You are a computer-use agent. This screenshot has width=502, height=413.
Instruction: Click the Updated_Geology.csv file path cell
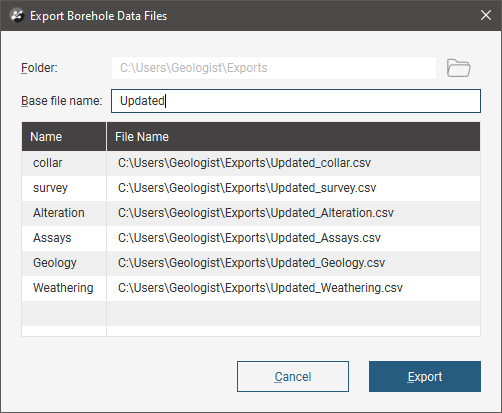coord(293,263)
